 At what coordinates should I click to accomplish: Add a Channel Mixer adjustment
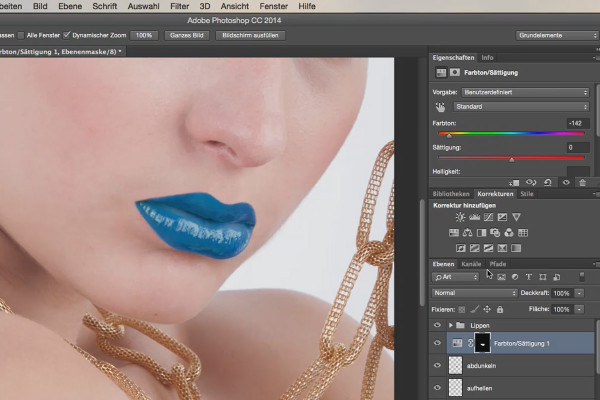(x=509, y=233)
